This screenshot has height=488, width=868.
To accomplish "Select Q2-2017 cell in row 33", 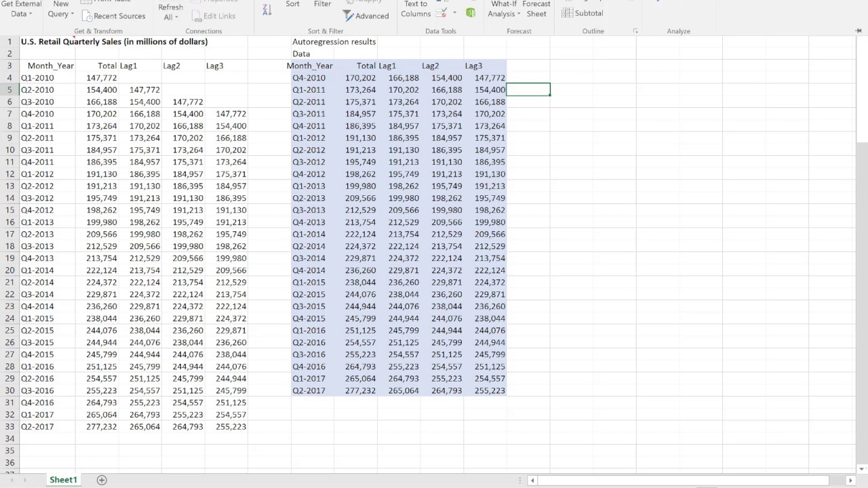I will [x=37, y=426].
